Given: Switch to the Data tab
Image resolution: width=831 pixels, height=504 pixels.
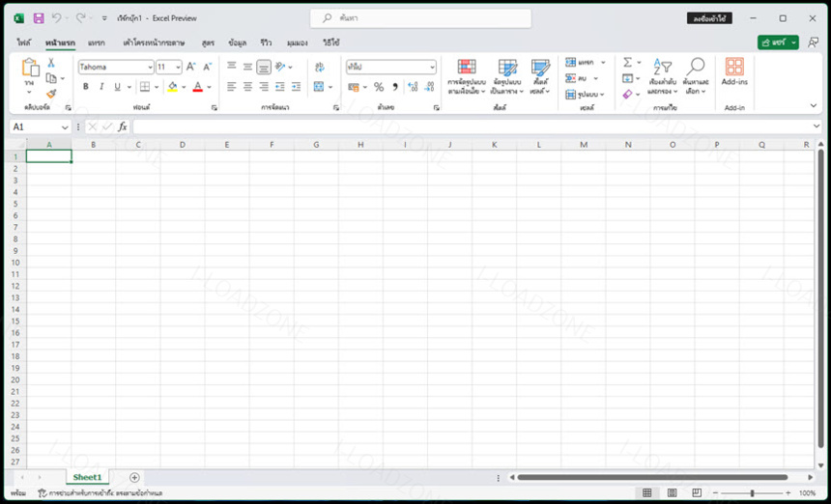Looking at the screenshot, I should [x=237, y=42].
